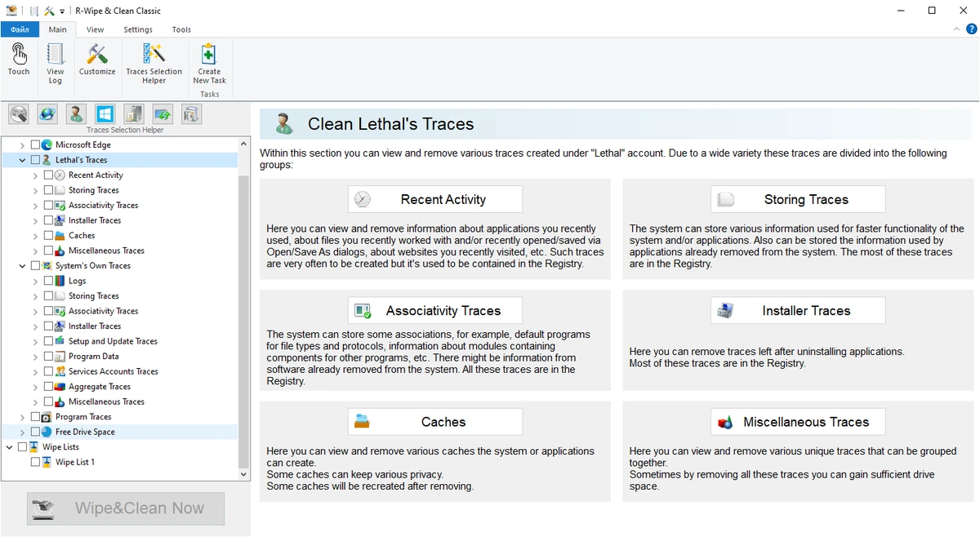The height and width of the screenshot is (537, 980).
Task: Click the Free Drive Space icon
Action: click(x=47, y=432)
